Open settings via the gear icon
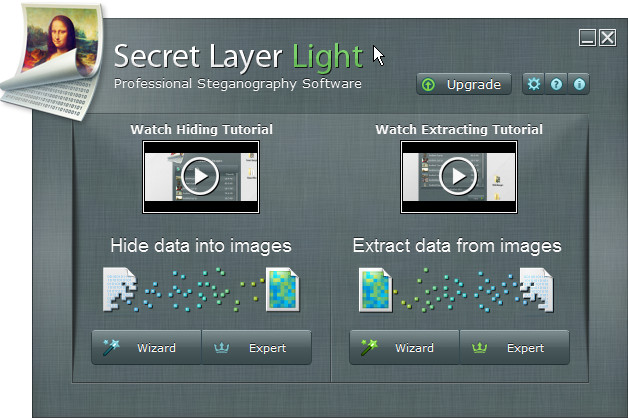This screenshot has width=628, height=419. (x=533, y=84)
